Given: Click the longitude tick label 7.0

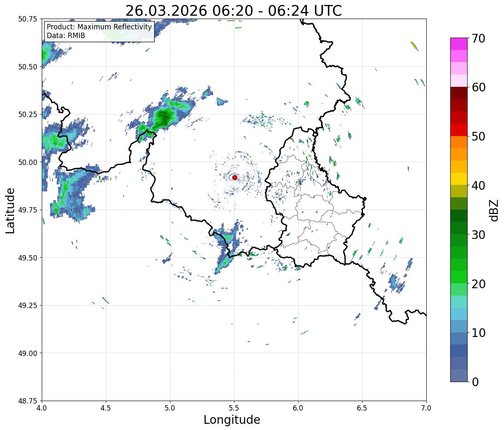Looking at the screenshot, I should tap(426, 408).
